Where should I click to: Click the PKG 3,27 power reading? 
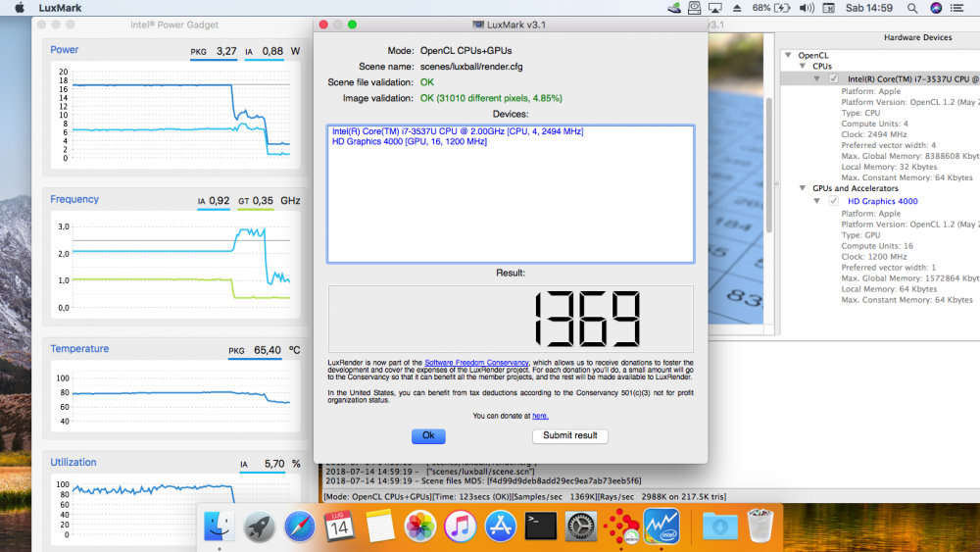pos(214,51)
